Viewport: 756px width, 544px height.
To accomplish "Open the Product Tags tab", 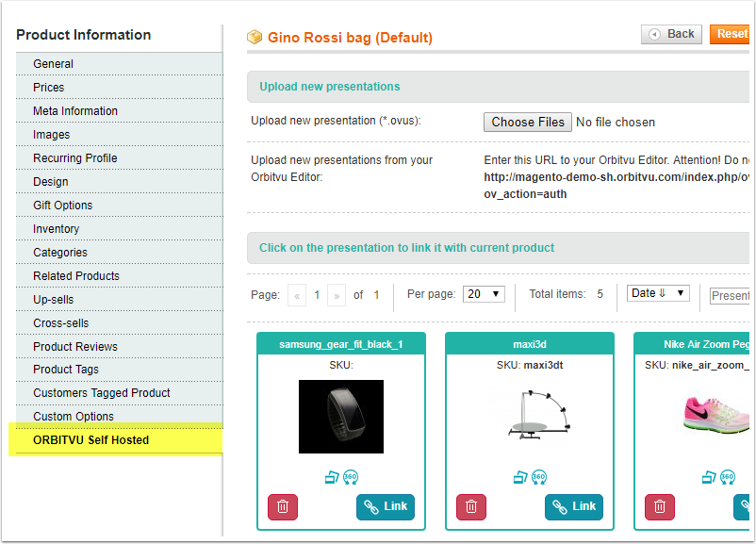I will pyautogui.click(x=120, y=370).
